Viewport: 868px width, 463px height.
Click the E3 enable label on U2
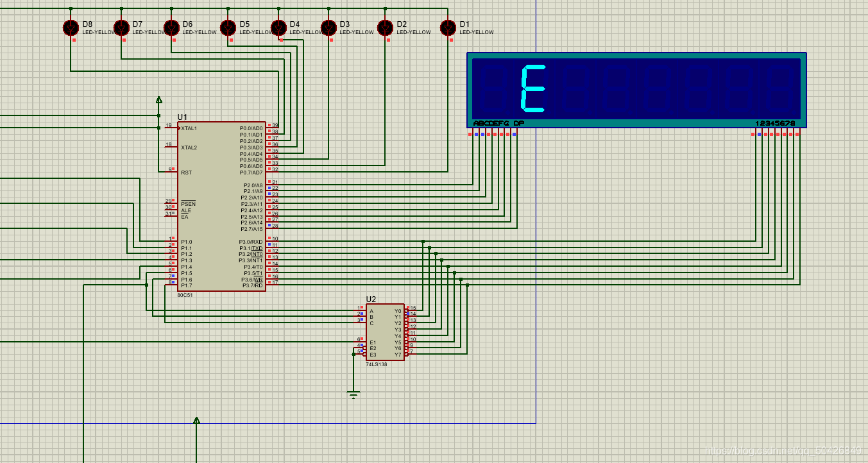373,355
